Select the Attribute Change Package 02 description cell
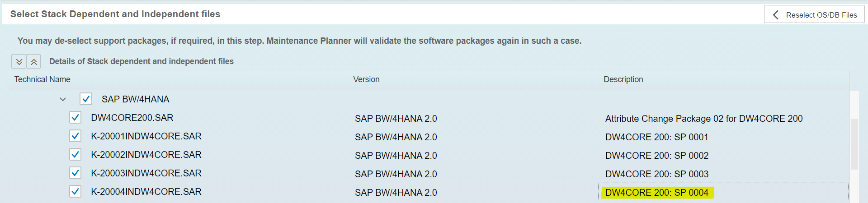 click(704, 119)
